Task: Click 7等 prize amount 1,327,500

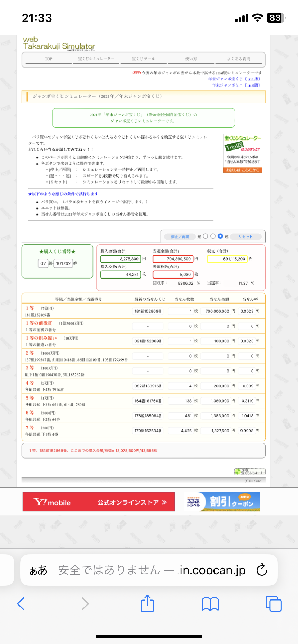Action: point(216,431)
